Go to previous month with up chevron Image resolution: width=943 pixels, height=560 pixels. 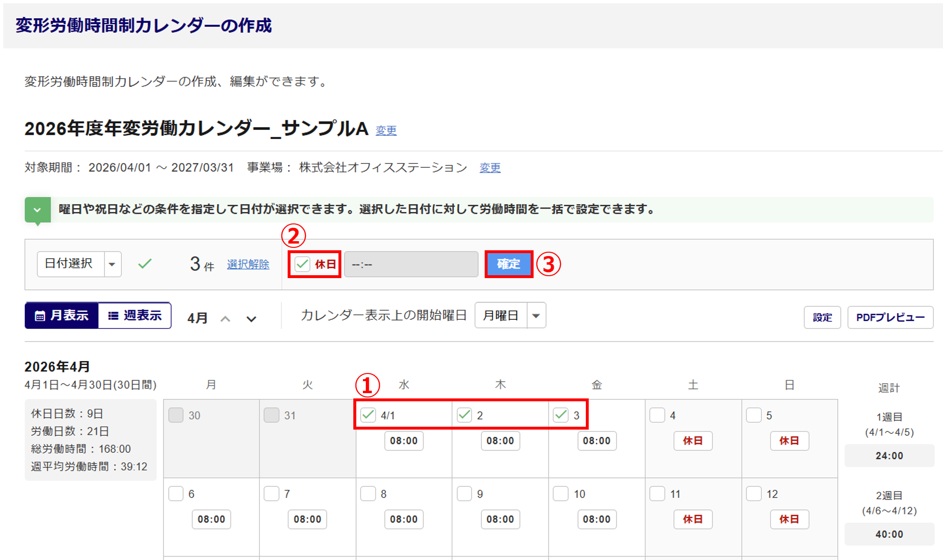(225, 318)
